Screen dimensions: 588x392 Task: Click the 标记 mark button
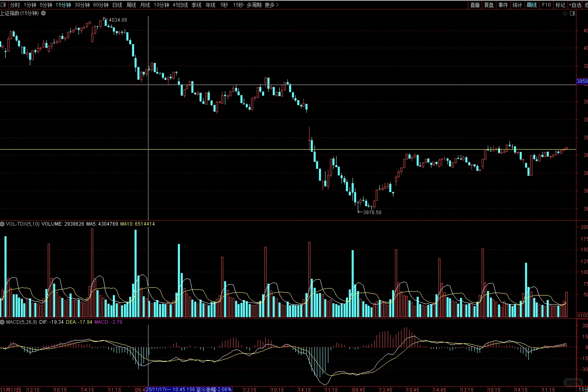click(x=561, y=5)
